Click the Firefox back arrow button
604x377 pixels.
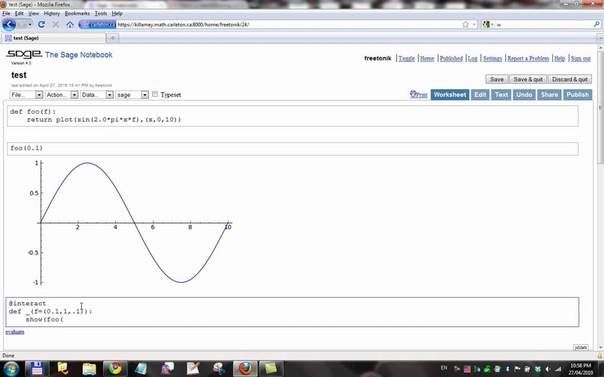[9, 24]
